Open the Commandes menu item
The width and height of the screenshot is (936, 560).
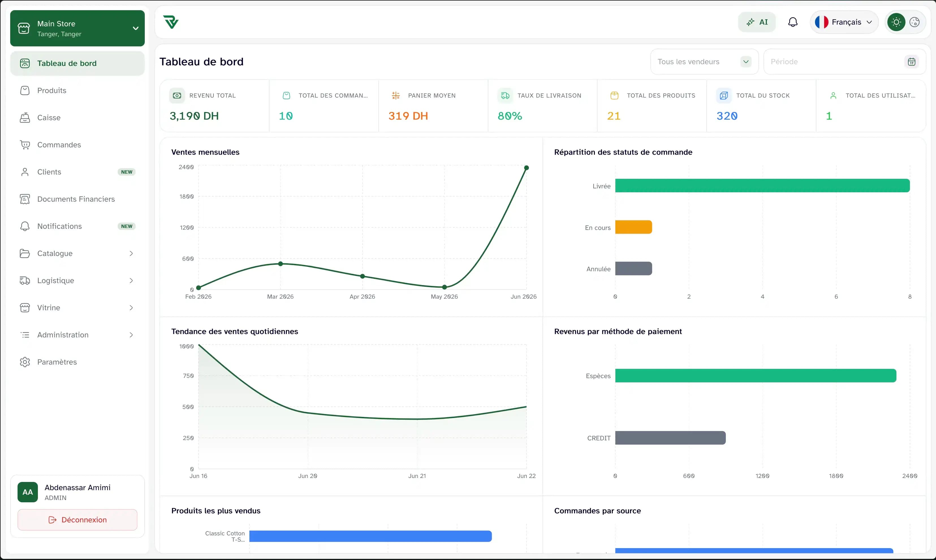tap(77, 145)
